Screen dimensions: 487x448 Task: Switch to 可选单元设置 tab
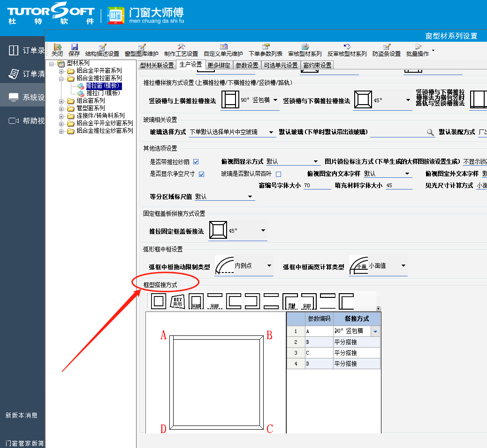tap(281, 65)
